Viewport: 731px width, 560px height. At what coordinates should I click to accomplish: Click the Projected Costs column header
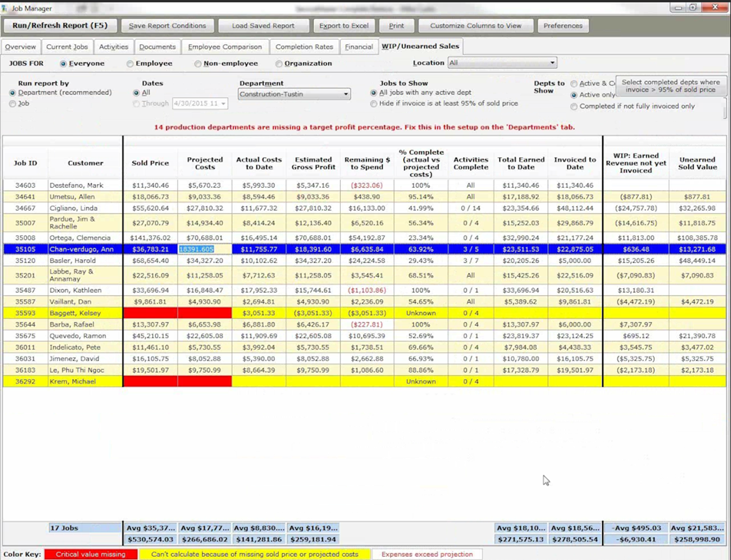pyautogui.click(x=205, y=163)
